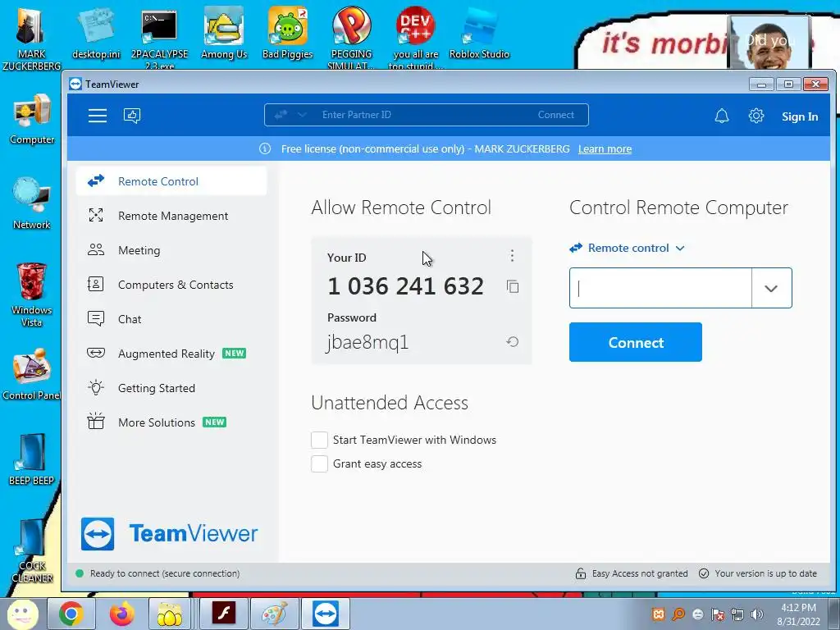This screenshot has width=840, height=630.
Task: Open TeamViewer settings gear
Action: click(x=756, y=116)
